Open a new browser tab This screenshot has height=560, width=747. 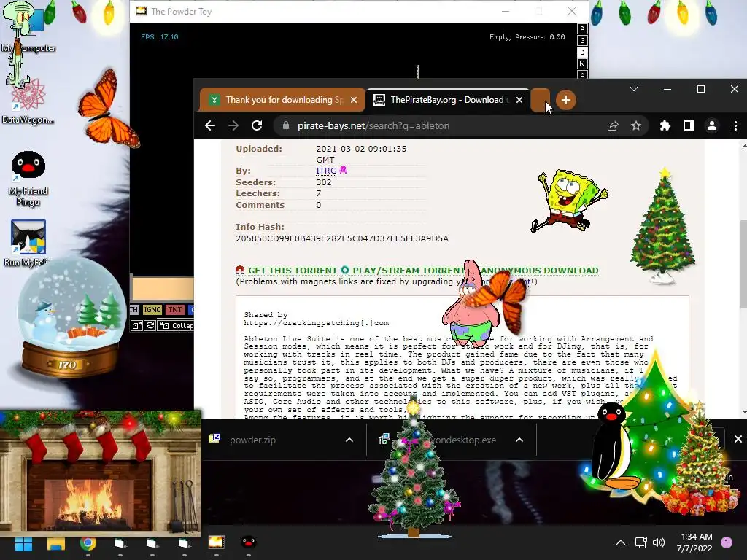click(x=566, y=100)
